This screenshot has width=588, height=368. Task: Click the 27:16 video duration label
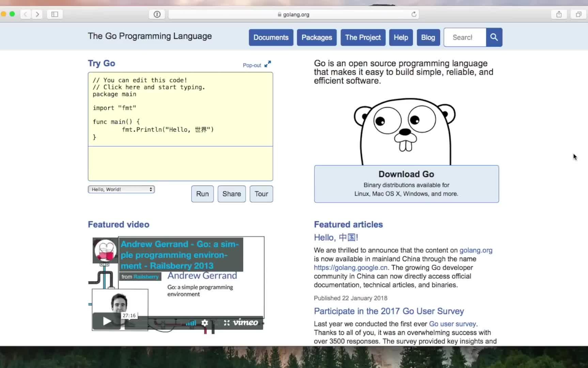pyautogui.click(x=129, y=315)
